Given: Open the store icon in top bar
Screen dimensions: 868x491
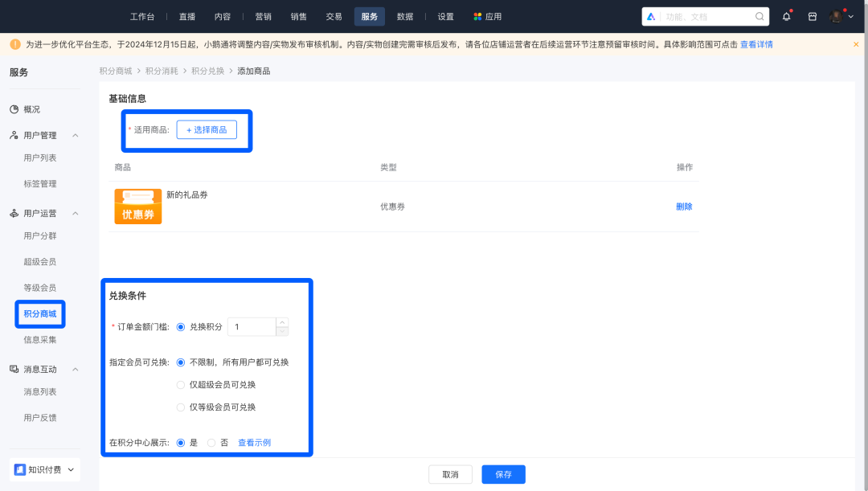Looking at the screenshot, I should coord(812,17).
